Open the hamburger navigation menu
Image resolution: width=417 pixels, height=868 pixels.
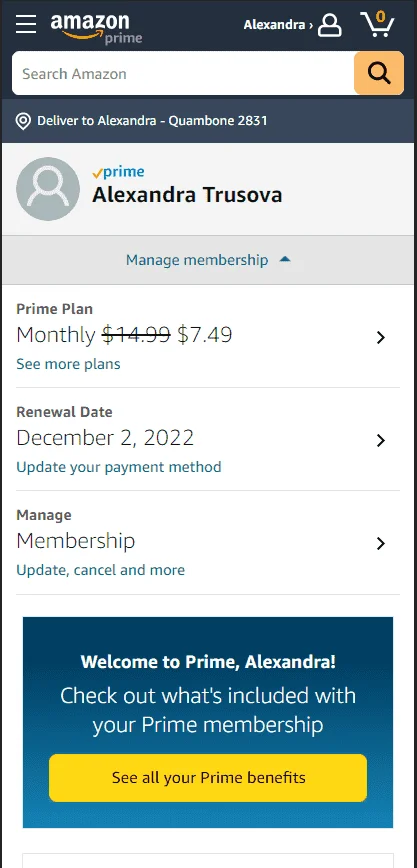coord(25,24)
